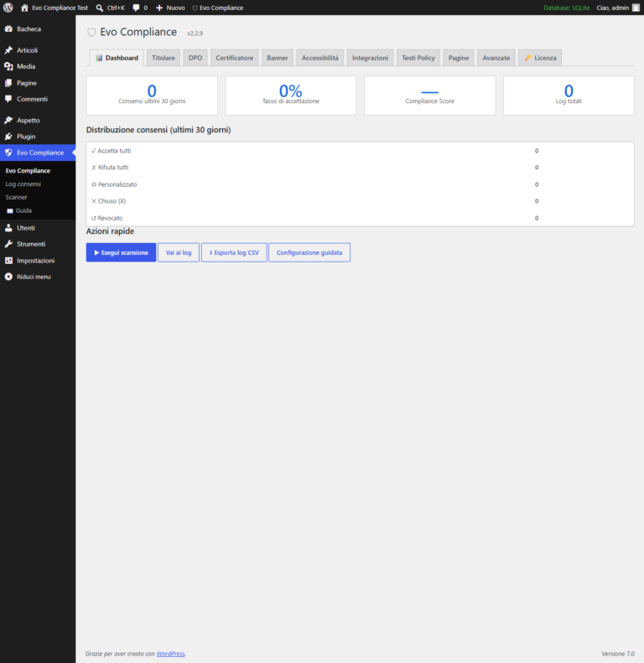The height and width of the screenshot is (663, 644).
Task: Open the WordPress link in the footer
Action: [x=170, y=654]
